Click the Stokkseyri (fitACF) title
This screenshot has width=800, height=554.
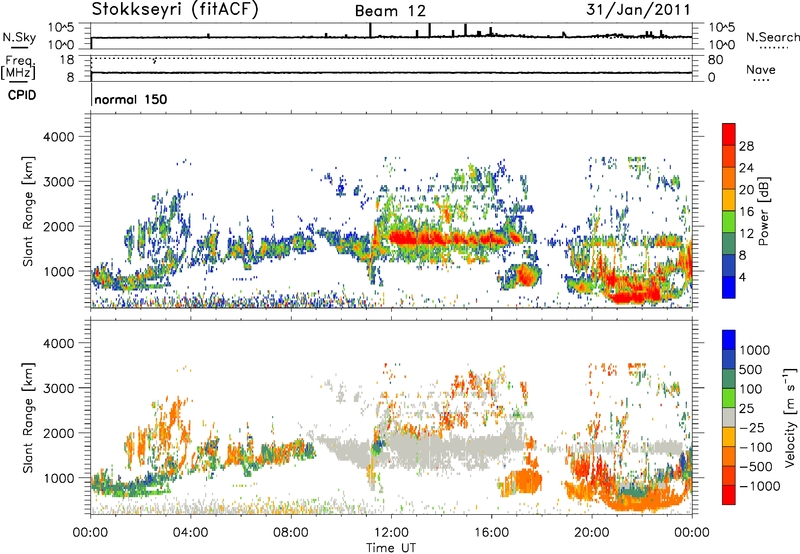(x=175, y=10)
